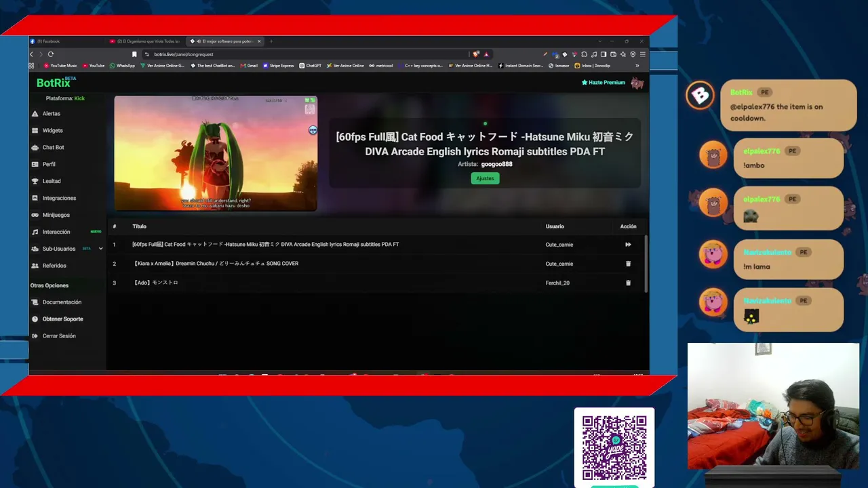Open the browser media playlist music icon
868x488 pixels.
click(594, 54)
